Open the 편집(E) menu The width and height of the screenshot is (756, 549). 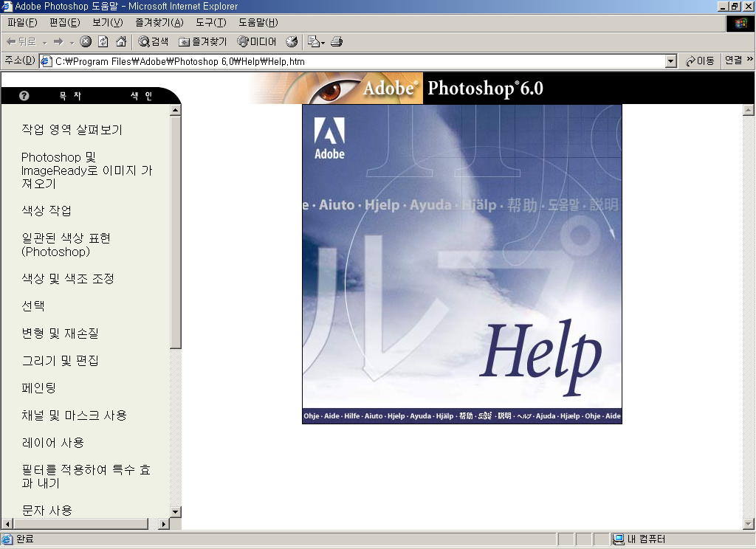[65, 23]
